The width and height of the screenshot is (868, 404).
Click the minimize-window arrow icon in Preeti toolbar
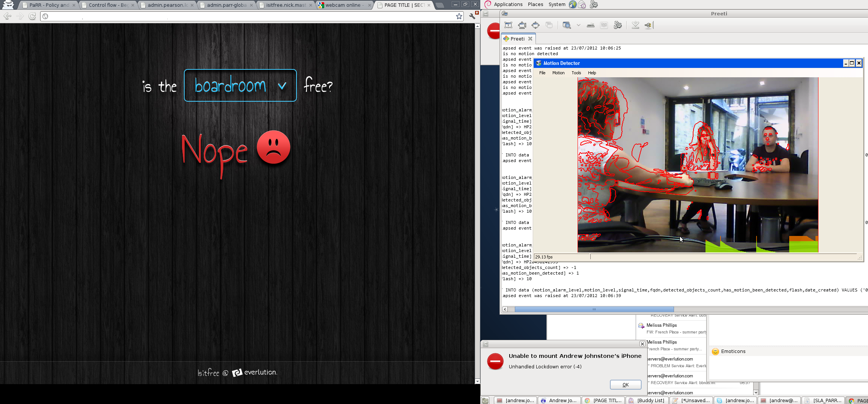[635, 25]
